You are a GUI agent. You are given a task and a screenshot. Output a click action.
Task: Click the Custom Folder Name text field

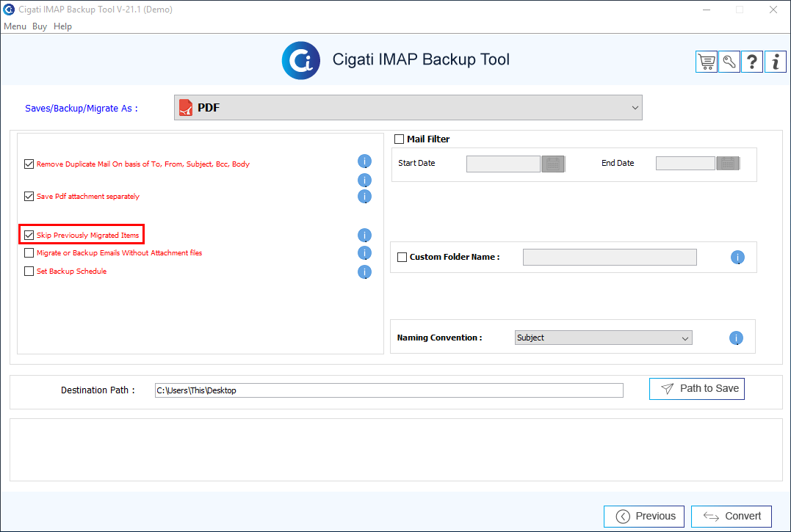[610, 257]
